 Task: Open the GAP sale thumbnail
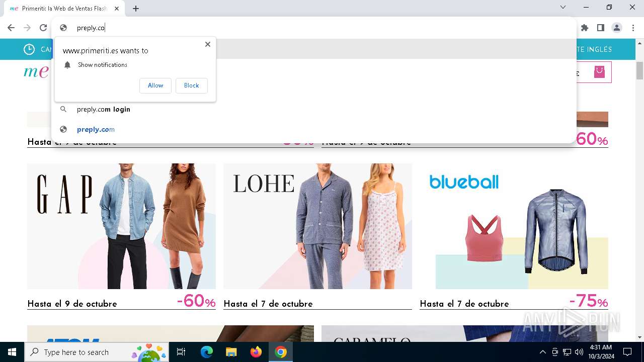[121, 226]
